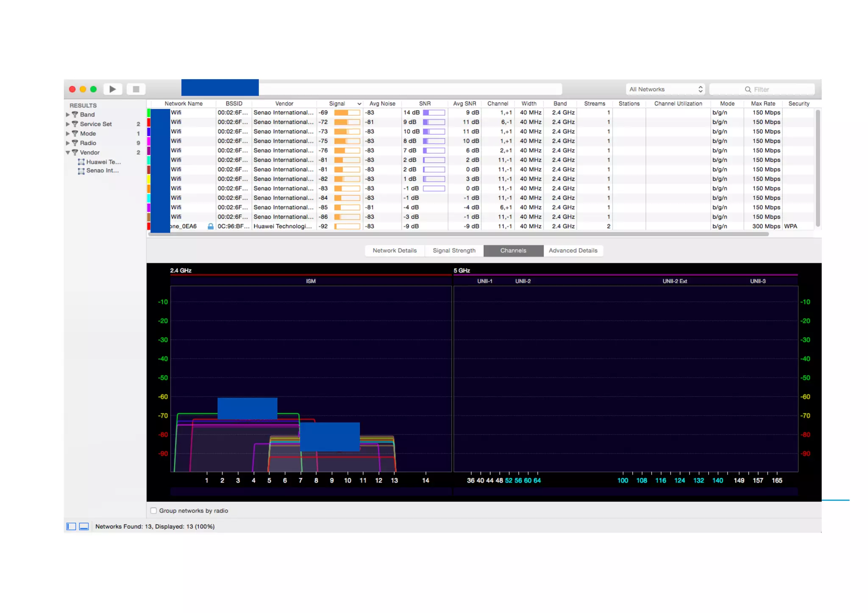Click the green color swatch of first network

coord(149,113)
